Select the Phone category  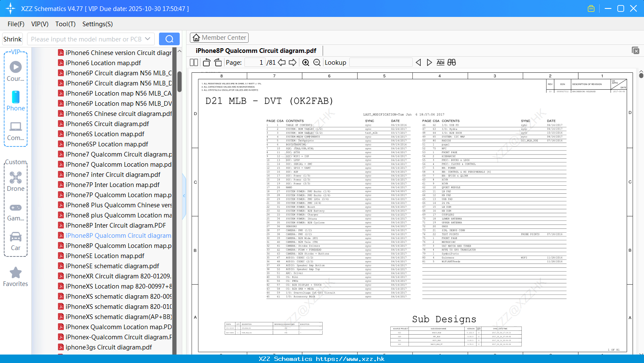click(16, 101)
